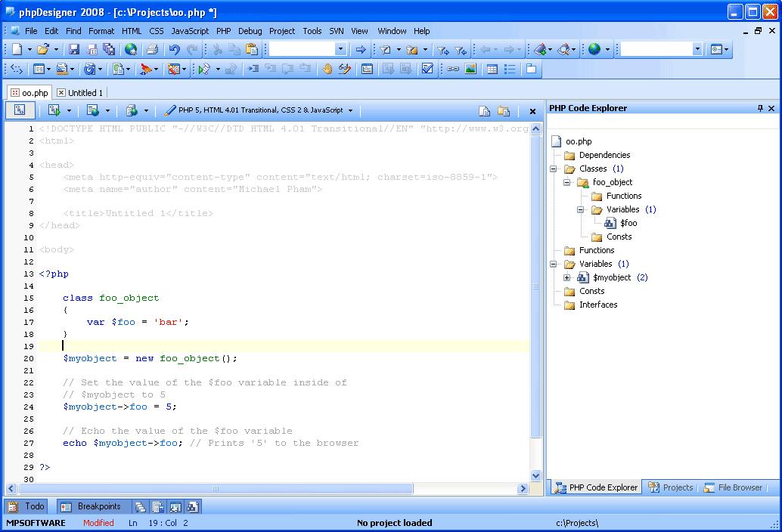Select oo.php root in Code Explorer
Image resolution: width=782 pixels, height=532 pixels.
tap(579, 141)
